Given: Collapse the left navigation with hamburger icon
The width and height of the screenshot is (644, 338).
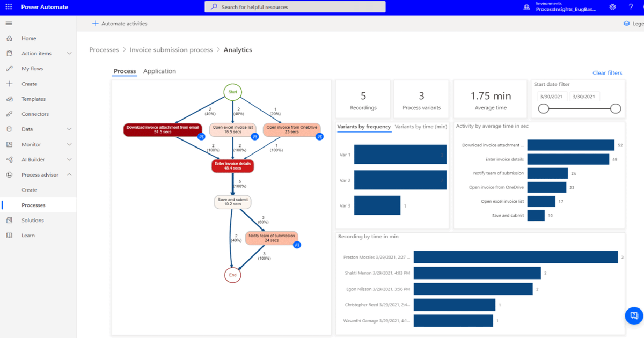Looking at the screenshot, I should [x=9, y=23].
